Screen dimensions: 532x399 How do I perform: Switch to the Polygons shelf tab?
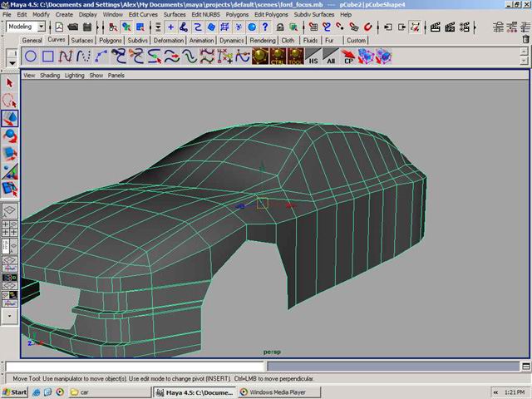coord(110,40)
